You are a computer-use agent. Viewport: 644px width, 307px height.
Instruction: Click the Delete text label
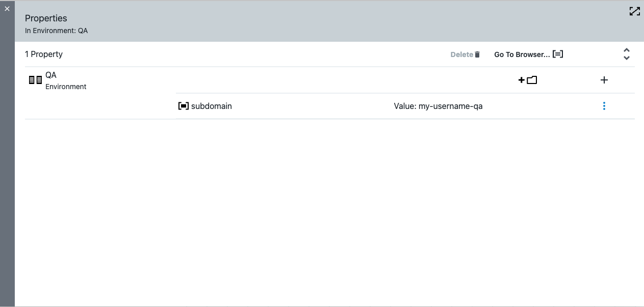(x=461, y=54)
